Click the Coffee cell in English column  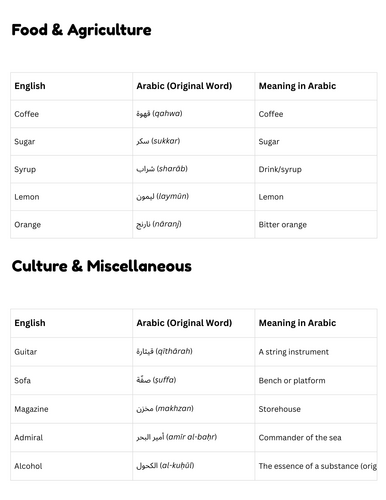pos(71,114)
